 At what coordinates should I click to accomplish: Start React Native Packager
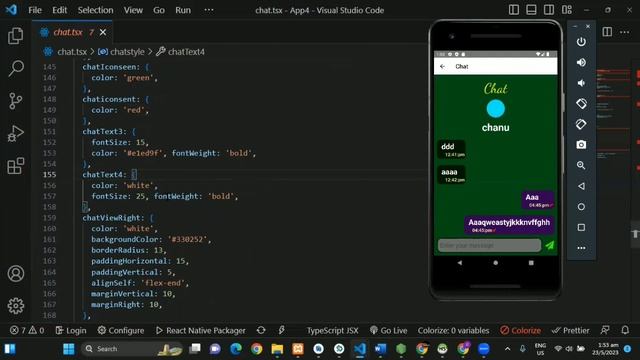click(200, 330)
